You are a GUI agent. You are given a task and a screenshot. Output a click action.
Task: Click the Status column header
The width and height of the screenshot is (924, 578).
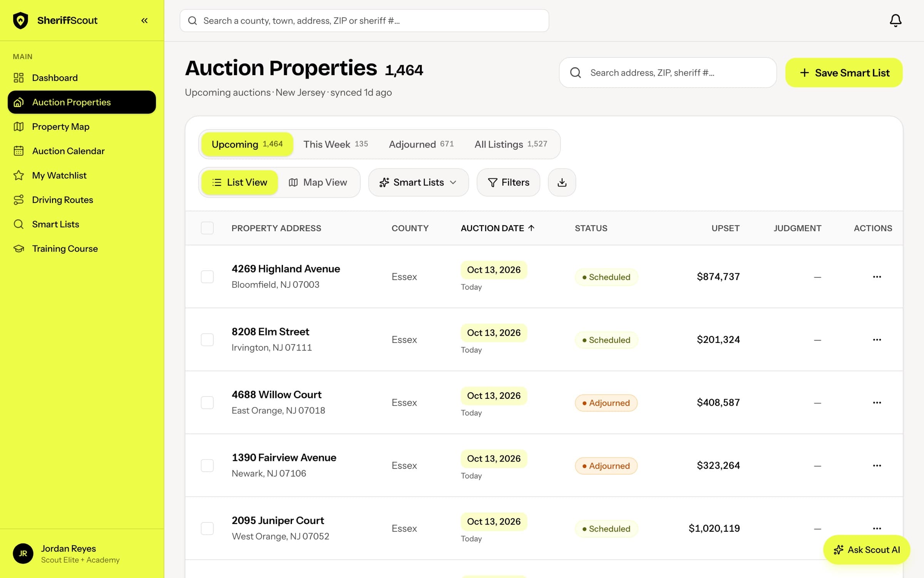(x=591, y=228)
